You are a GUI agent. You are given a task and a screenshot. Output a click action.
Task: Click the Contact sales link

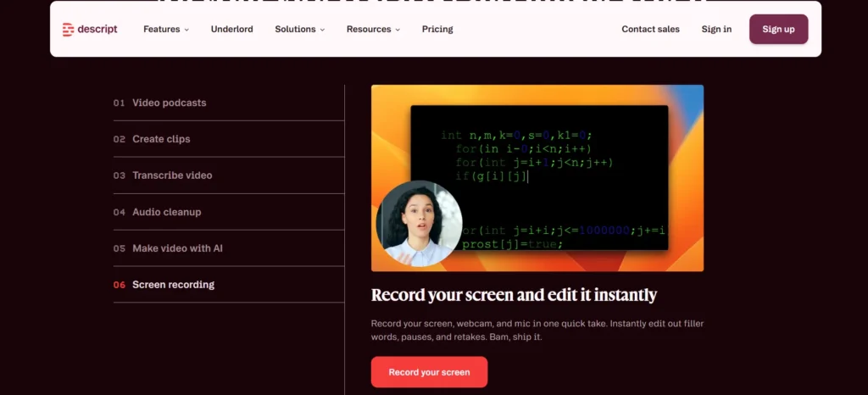650,30
